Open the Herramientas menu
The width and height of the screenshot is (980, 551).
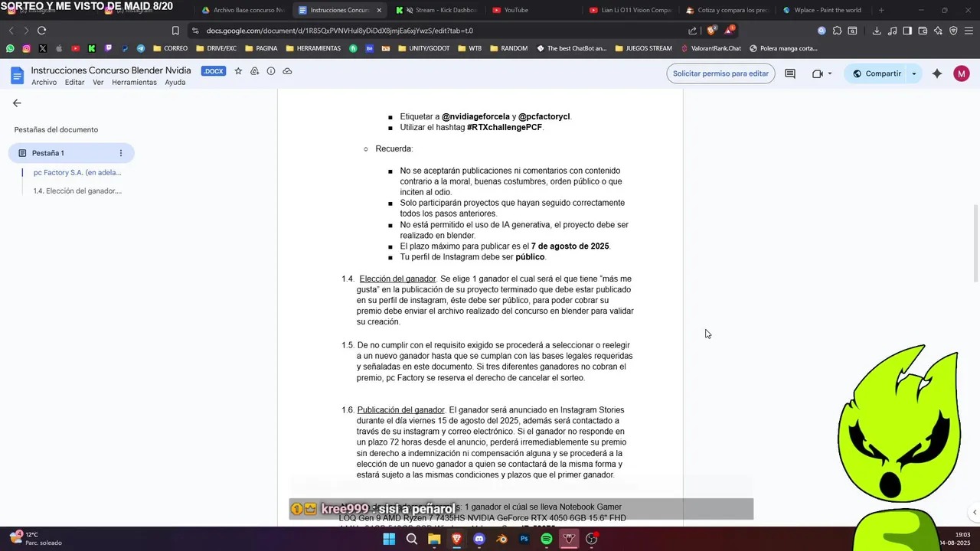coord(134,83)
